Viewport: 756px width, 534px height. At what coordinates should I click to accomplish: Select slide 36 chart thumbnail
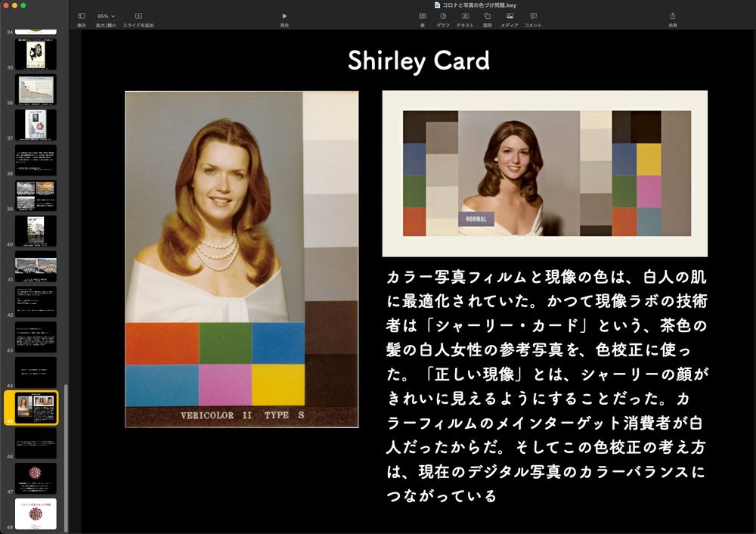(x=36, y=90)
